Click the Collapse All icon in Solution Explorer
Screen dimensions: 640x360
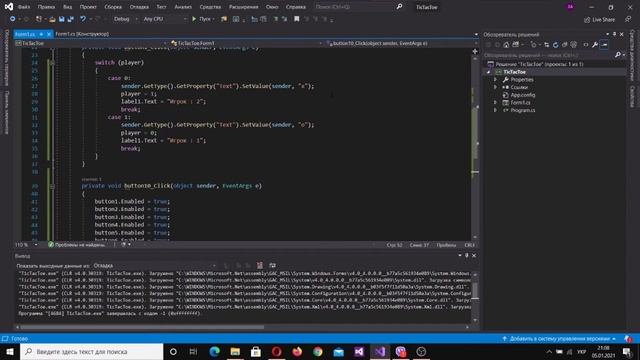(564, 45)
